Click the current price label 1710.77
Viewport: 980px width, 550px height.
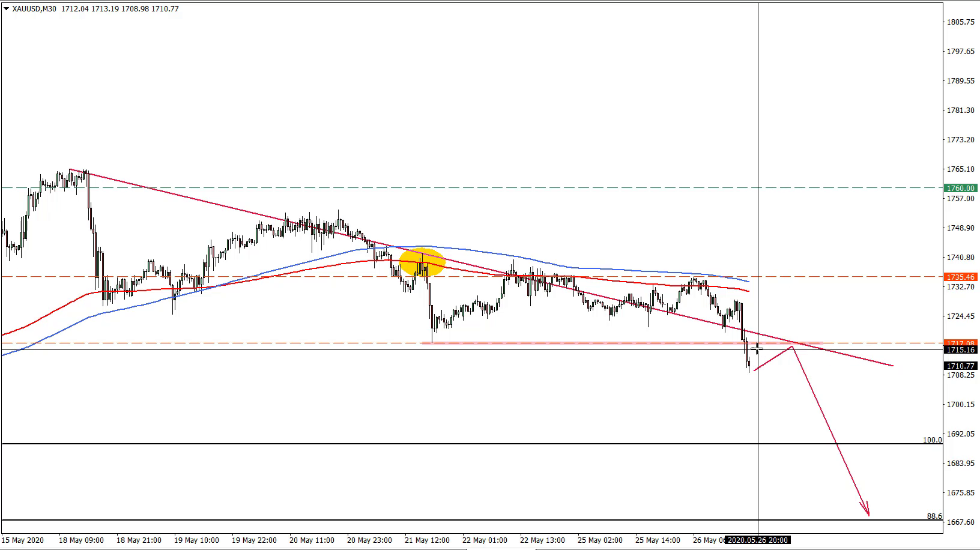(x=961, y=366)
